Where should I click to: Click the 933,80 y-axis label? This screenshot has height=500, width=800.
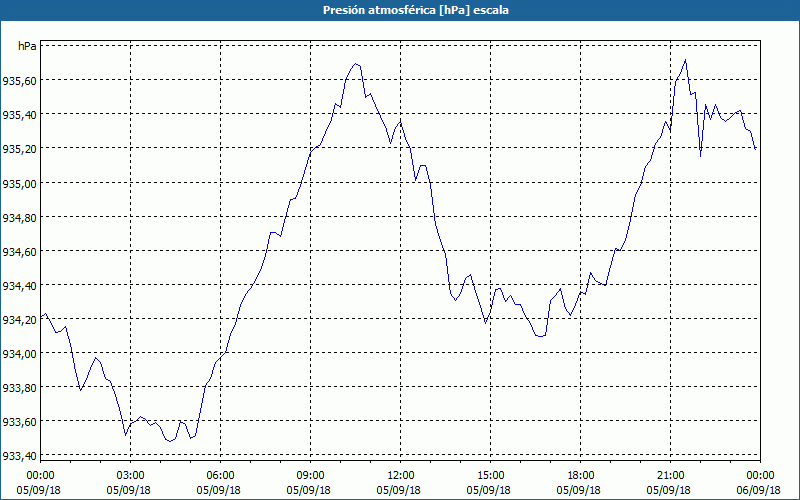[x=19, y=387]
